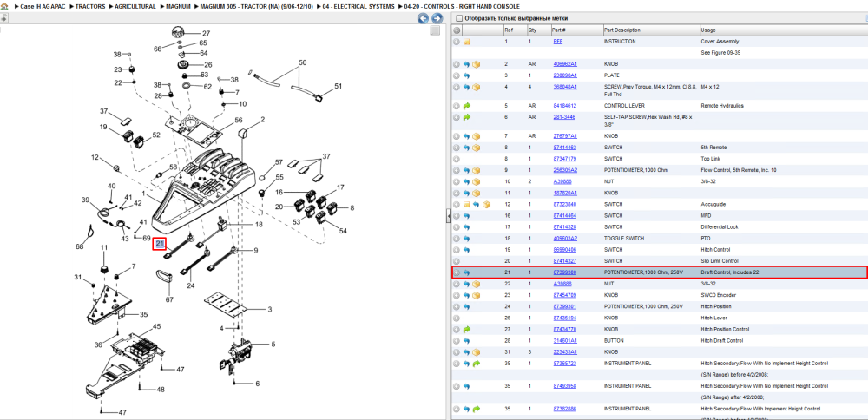This screenshot has width=868, height=420.
Task: Select callout 45 in the diagram
Action: point(156,326)
